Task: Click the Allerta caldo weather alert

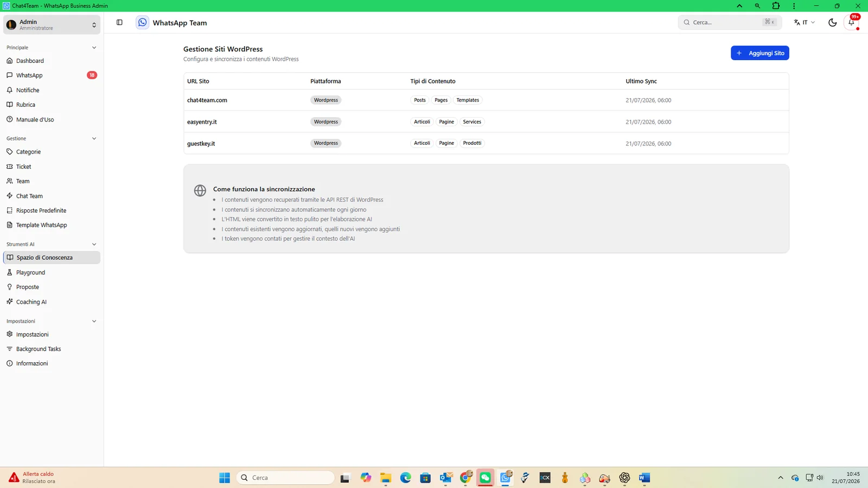Action: pyautogui.click(x=33, y=478)
